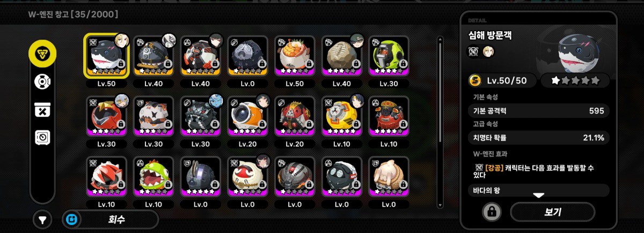This screenshot has height=233, width=644.
Task: Select the fossil rock W-Engine Lv.40
Action: pyautogui.click(x=342, y=56)
